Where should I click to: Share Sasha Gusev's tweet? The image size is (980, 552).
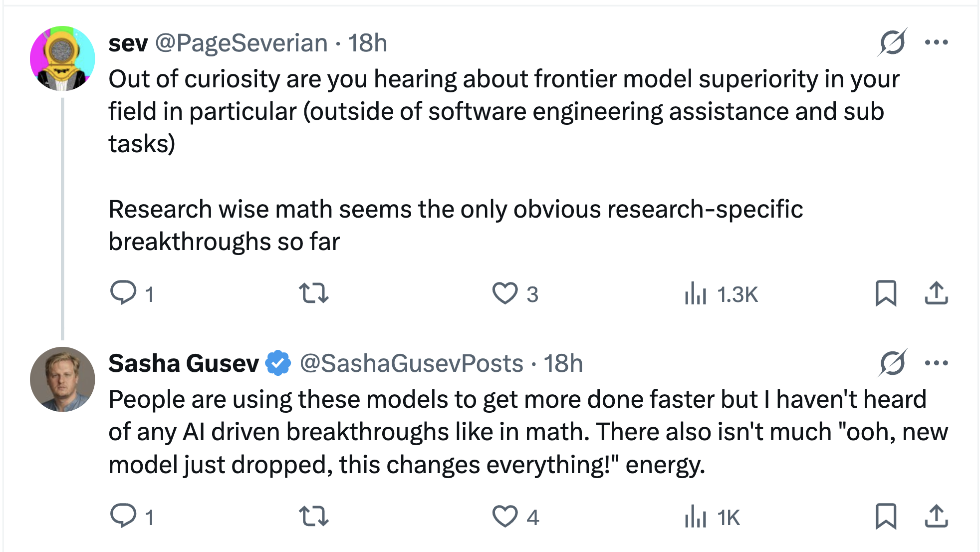tap(936, 516)
